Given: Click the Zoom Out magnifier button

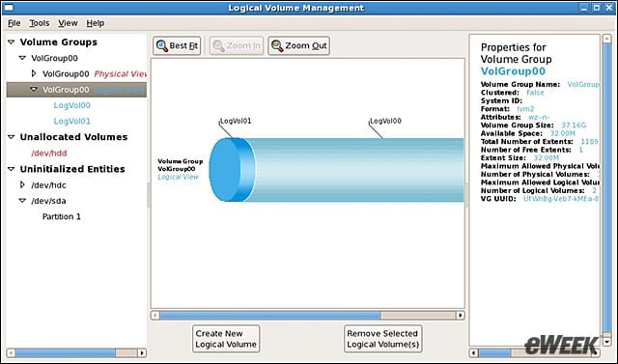Looking at the screenshot, I should (x=298, y=45).
